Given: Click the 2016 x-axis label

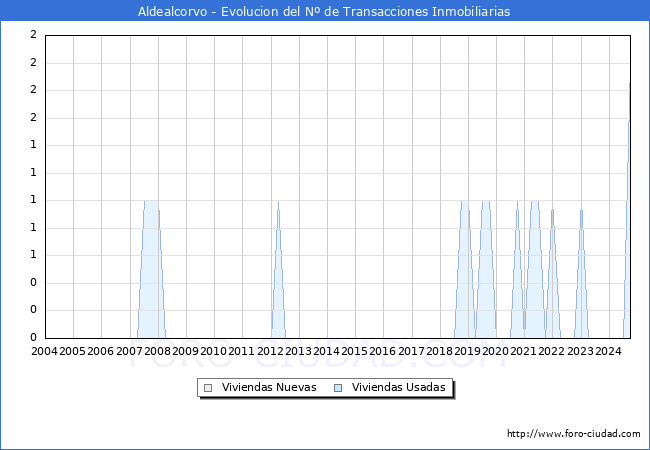Looking at the screenshot, I should click(383, 351).
